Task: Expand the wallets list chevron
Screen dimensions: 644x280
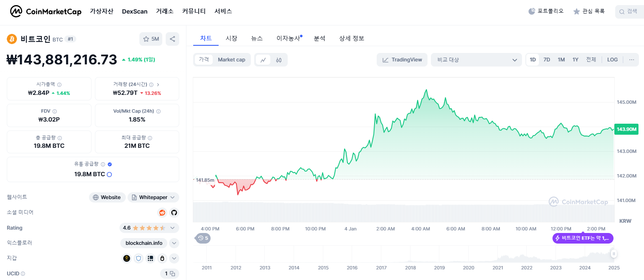Action: (x=174, y=258)
